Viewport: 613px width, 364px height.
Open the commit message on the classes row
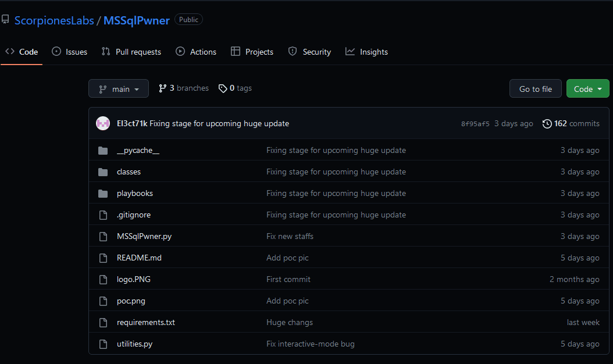[x=336, y=172]
